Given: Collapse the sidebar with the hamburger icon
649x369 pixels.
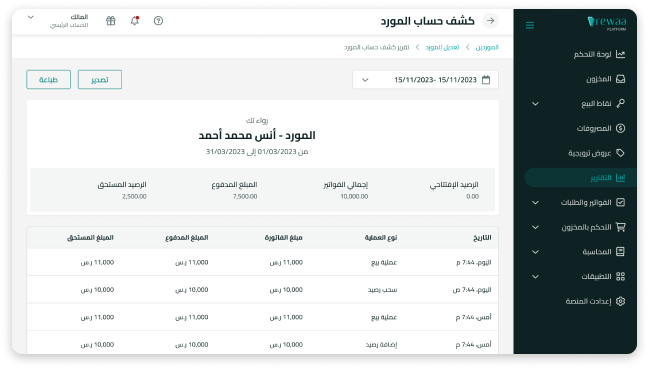Looking at the screenshot, I should point(530,26).
